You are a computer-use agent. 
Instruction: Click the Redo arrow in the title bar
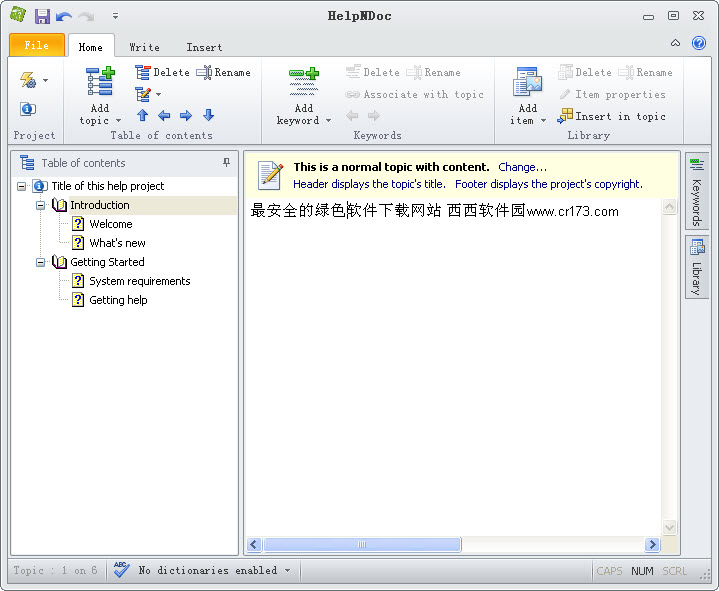coord(86,17)
